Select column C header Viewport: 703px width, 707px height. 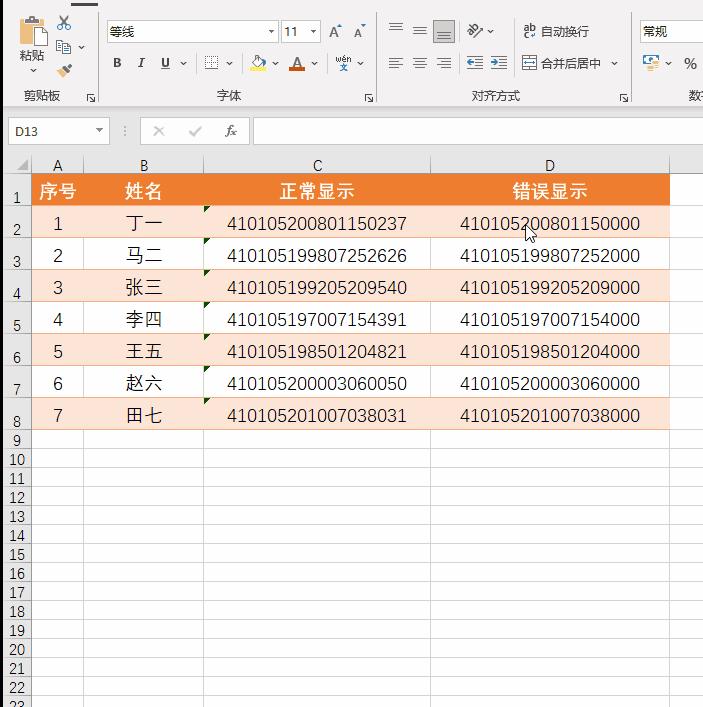[x=317, y=165]
